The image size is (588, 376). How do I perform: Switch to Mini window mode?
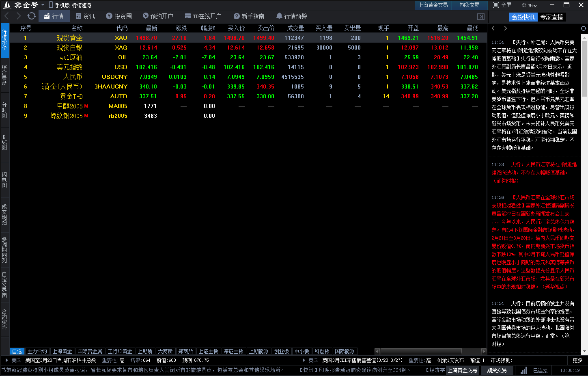(530, 5)
